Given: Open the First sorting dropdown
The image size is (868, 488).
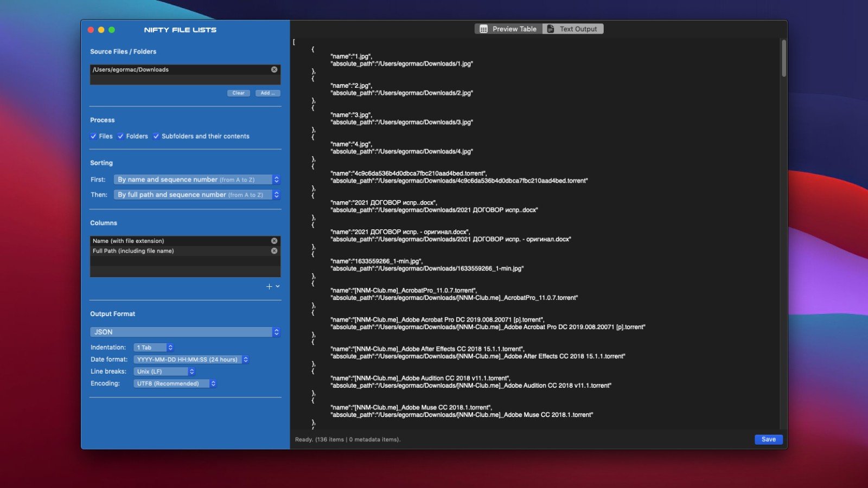Looking at the screenshot, I should point(197,179).
